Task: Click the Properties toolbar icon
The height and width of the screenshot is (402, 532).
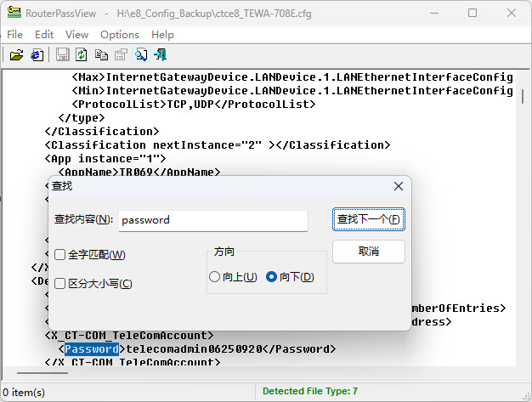Action: coord(121,54)
